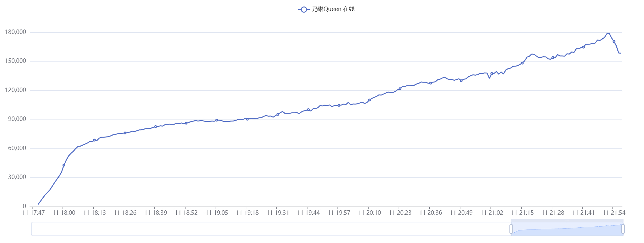Viewport: 644px width, 243px height.
Task: Click the data point above 21:41
Action: coord(583,47)
